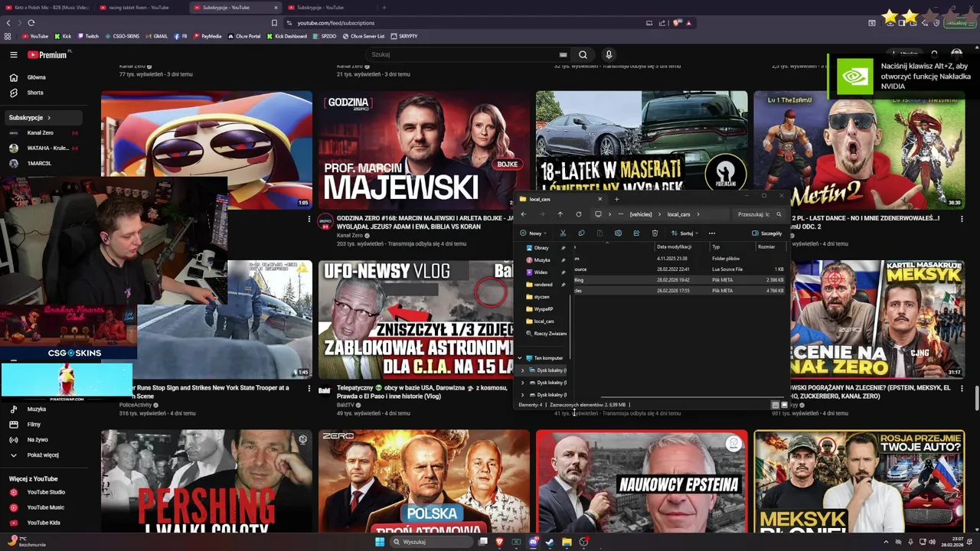The width and height of the screenshot is (980, 551).
Task: Open the WyspaRP folder in navigation pane
Action: (x=544, y=309)
